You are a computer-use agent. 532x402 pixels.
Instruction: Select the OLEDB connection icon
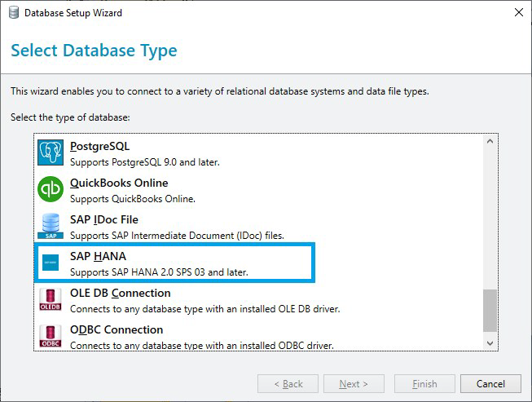(51, 299)
